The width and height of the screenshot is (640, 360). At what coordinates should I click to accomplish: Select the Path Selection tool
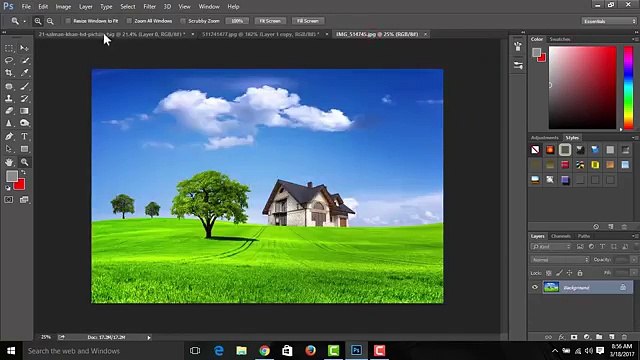[9, 149]
